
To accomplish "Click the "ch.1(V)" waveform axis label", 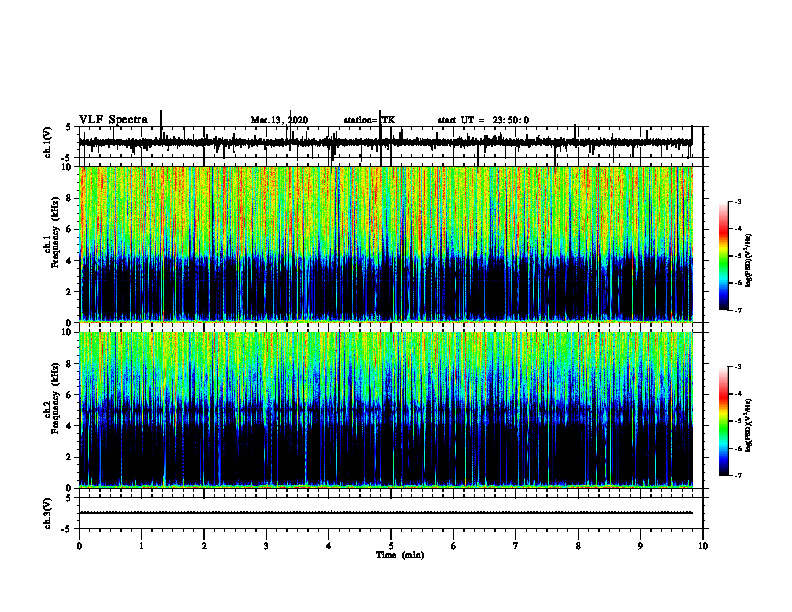I will pos(48,142).
